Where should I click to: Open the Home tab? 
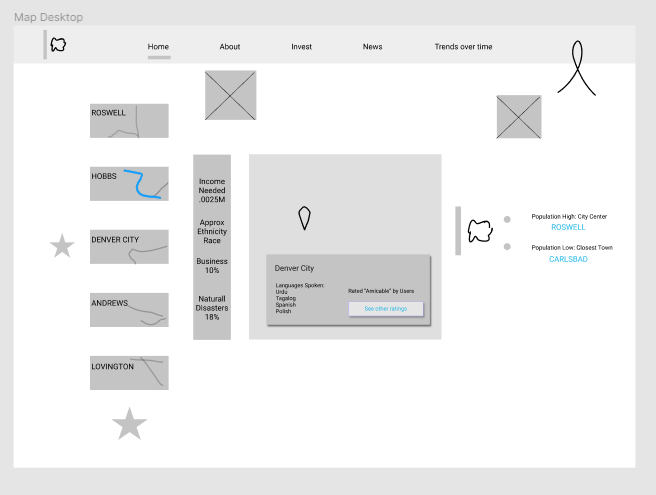[158, 46]
